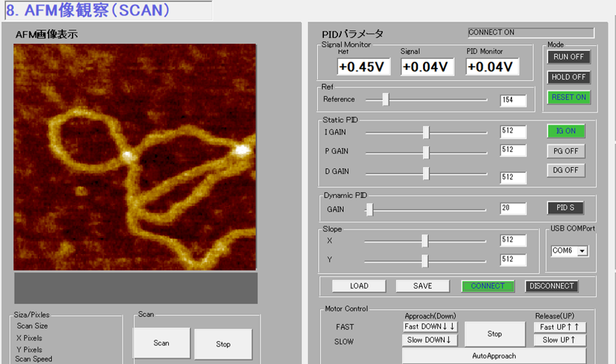Click the Fast DOWN approach button

coord(430,326)
